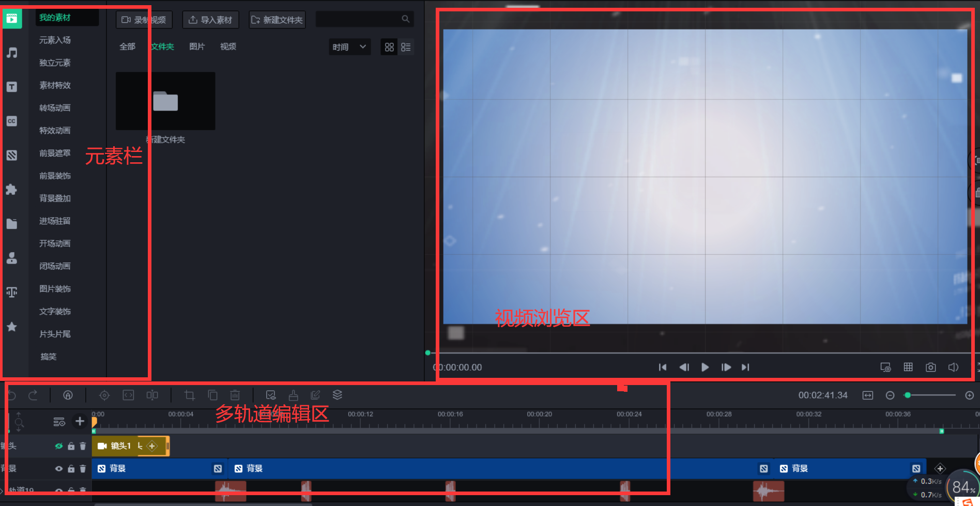Click the edit pencil icon in timeline toolbar
This screenshot has height=506, width=980.
pos(315,395)
